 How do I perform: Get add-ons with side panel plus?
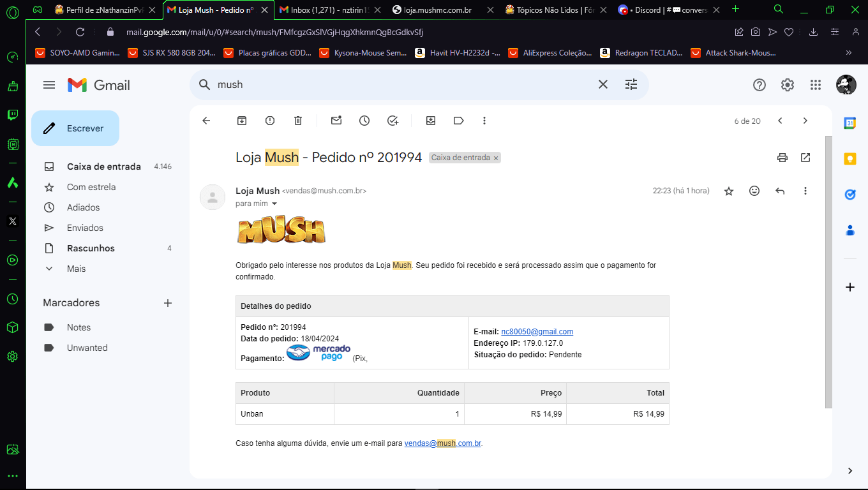point(850,287)
